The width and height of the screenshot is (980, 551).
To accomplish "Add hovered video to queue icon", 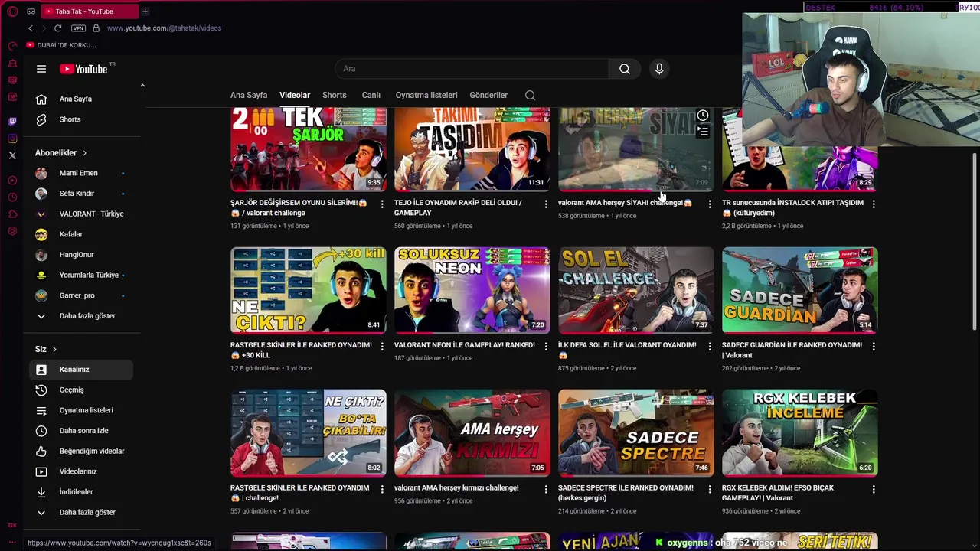I will (x=702, y=132).
